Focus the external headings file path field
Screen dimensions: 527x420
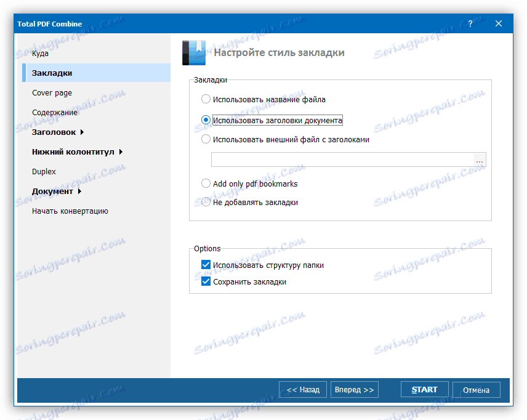click(x=342, y=160)
